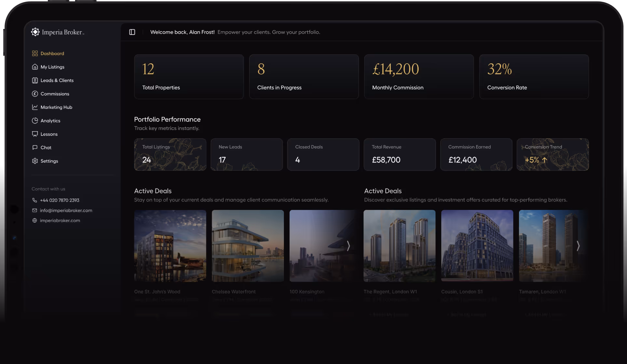Open Analytics via the pie chart icon

[x=35, y=121]
